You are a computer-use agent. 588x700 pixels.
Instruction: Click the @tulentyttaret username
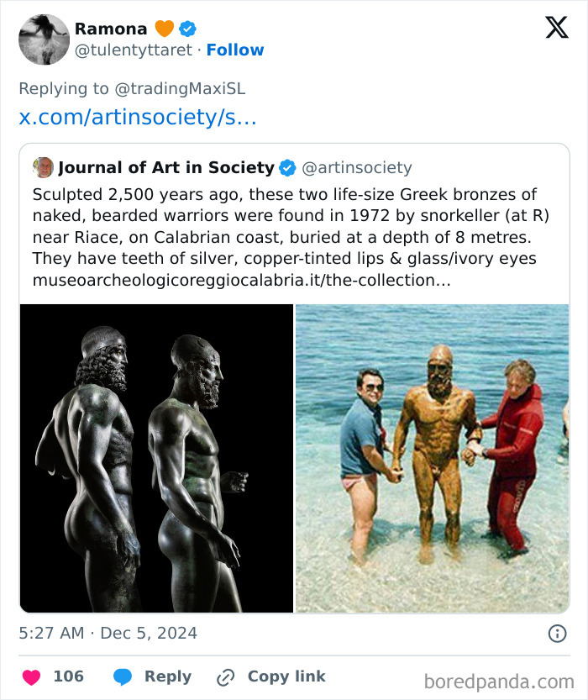tap(133, 50)
